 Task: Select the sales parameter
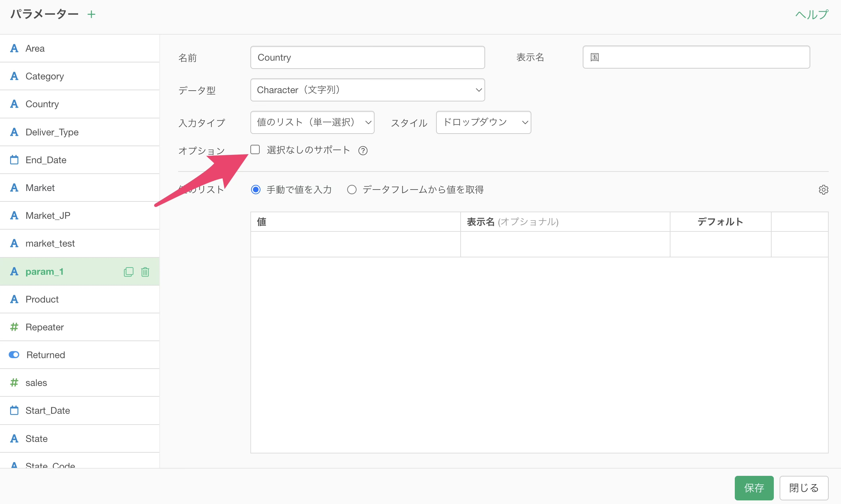79,383
